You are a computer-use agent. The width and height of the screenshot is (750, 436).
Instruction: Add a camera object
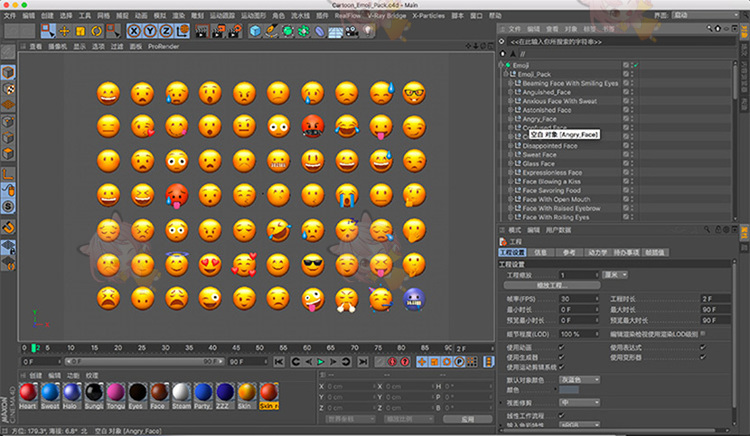[352, 32]
